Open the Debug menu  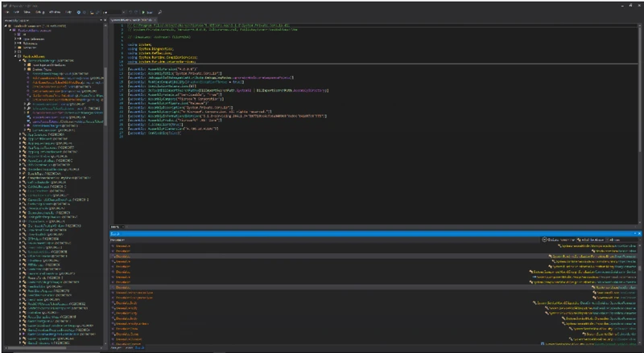click(39, 12)
